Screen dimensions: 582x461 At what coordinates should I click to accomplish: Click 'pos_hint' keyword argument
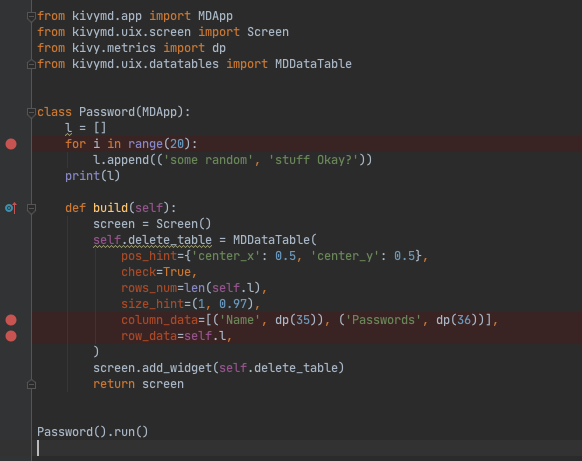149,256
